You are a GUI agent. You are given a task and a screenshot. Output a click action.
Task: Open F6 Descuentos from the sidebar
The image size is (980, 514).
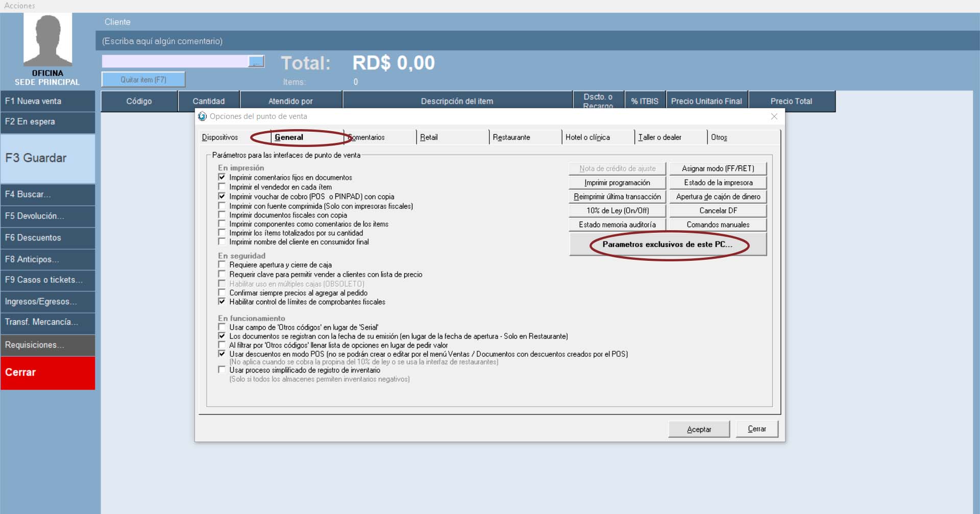[x=47, y=238]
